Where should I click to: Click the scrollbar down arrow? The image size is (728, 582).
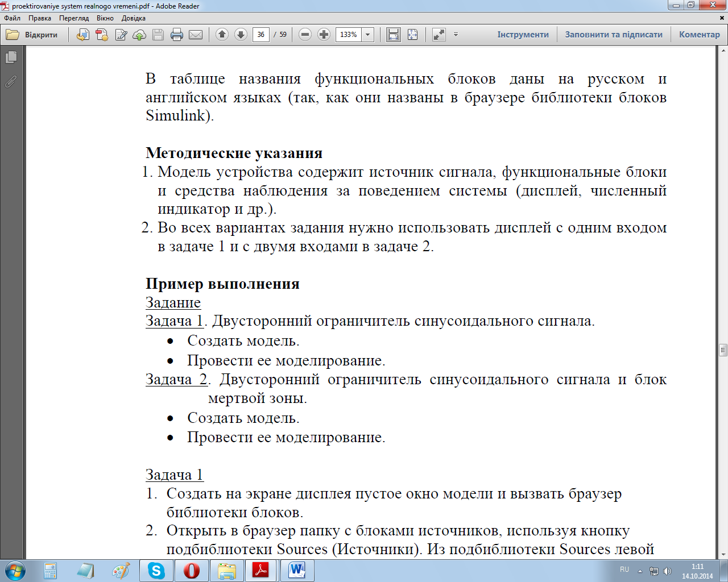tap(723, 555)
